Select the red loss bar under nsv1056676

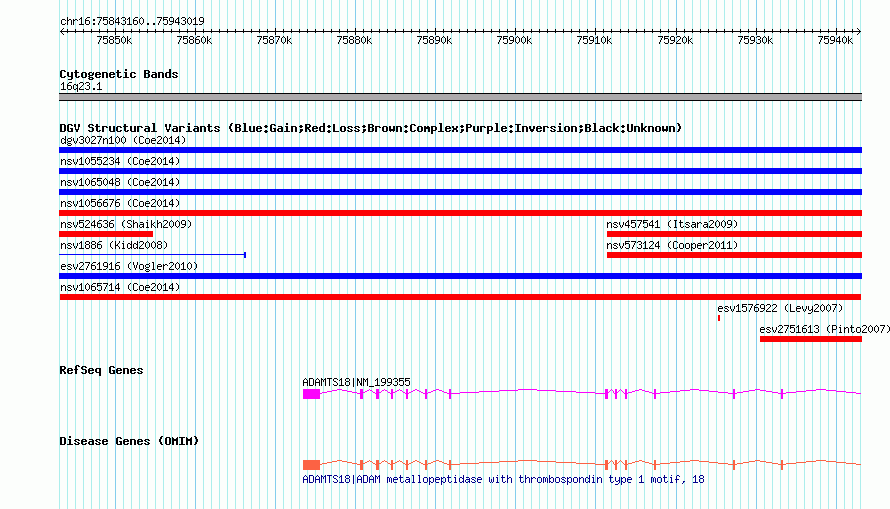pyautogui.click(x=460, y=213)
